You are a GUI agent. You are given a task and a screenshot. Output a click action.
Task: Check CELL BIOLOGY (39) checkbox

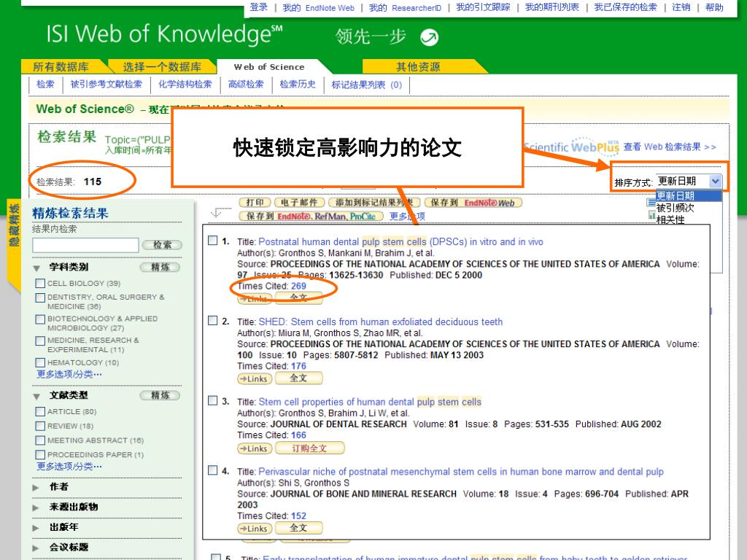click(41, 284)
